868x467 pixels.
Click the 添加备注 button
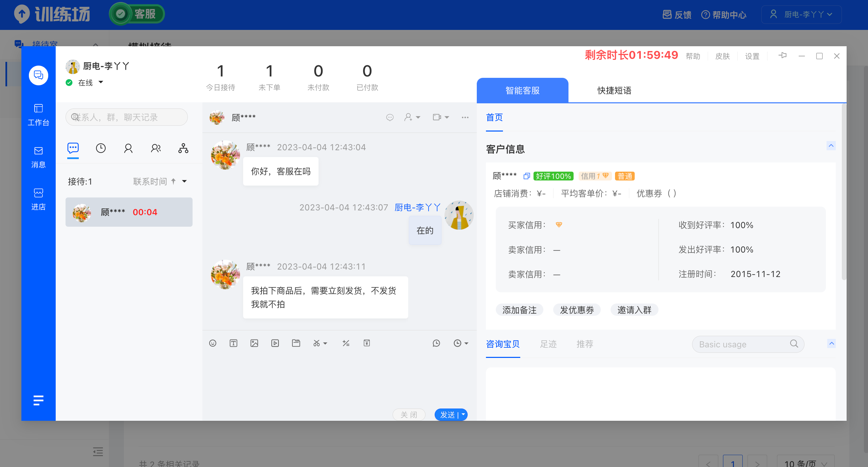pyautogui.click(x=520, y=310)
